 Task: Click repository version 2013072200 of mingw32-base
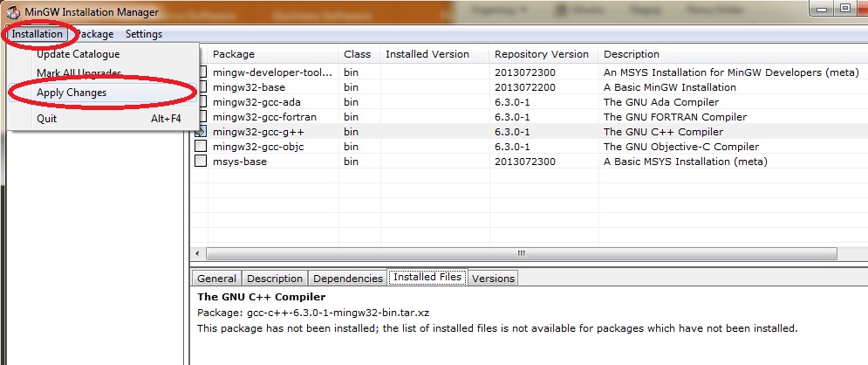point(525,87)
